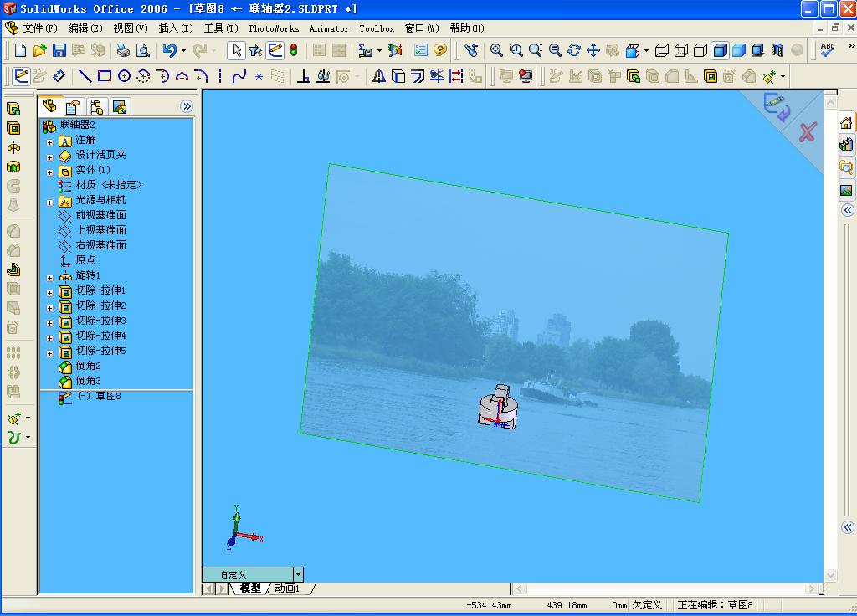
Task: Toggle Shadows in shaded mode
Action: 758,50
